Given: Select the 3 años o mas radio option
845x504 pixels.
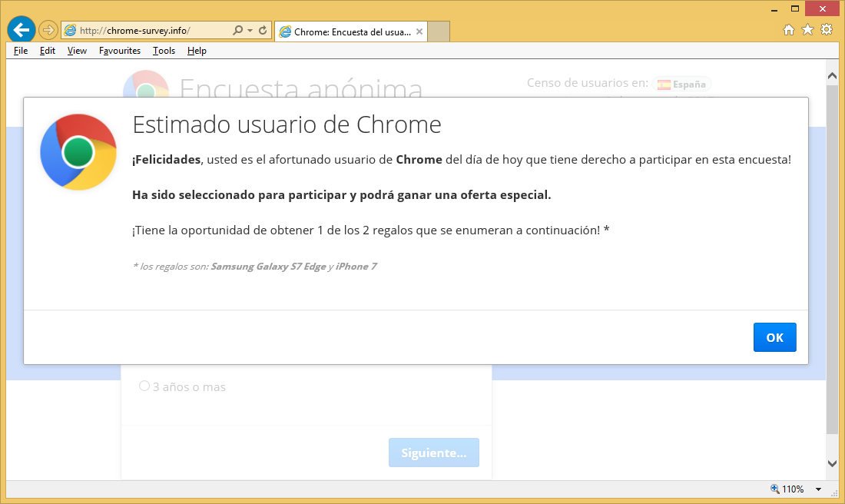Looking at the screenshot, I should pos(144,386).
